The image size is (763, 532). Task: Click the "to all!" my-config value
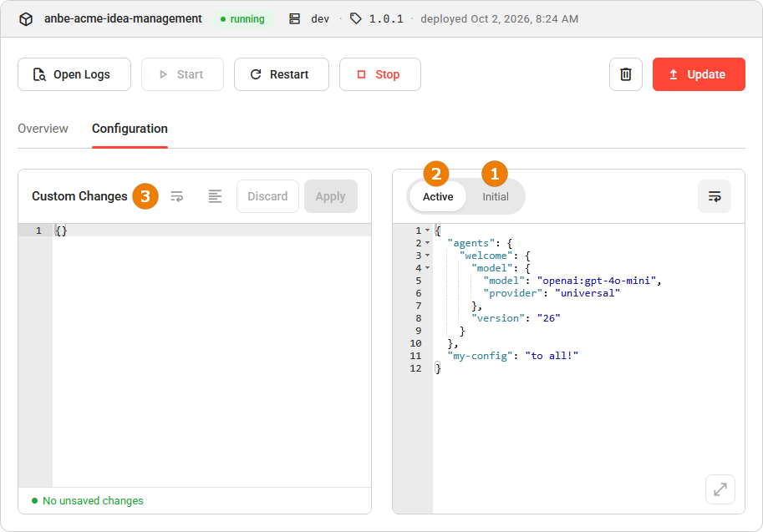pyautogui.click(x=552, y=356)
